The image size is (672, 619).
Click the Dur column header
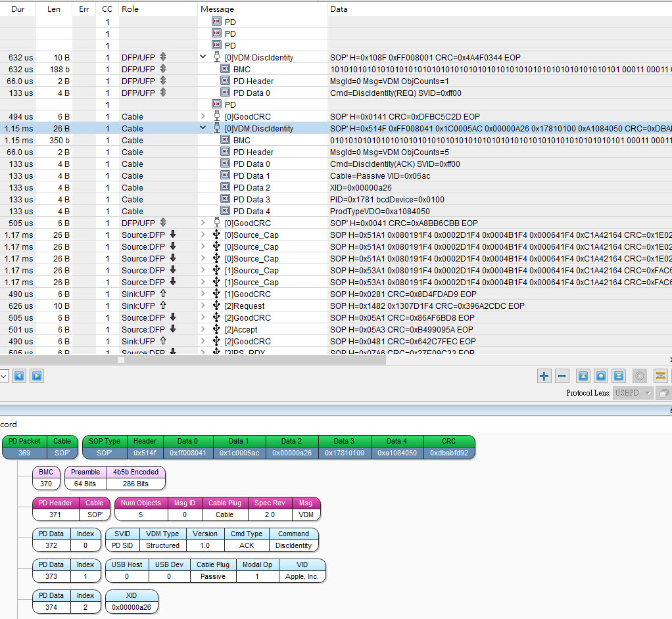[x=18, y=9]
